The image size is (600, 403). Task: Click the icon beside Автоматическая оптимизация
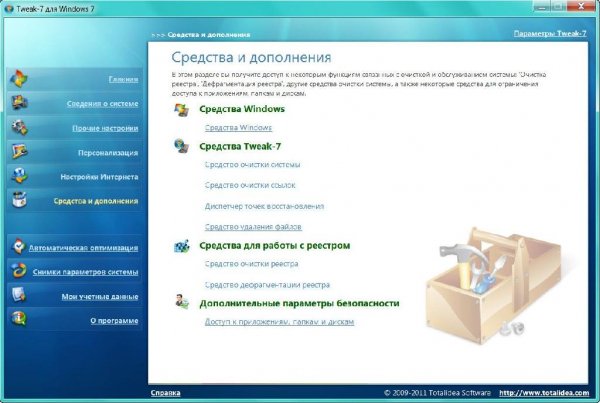18,246
